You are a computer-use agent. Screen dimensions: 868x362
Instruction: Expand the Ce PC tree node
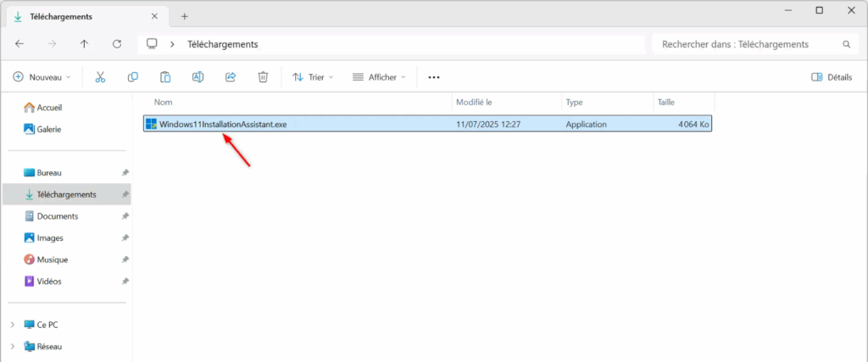(x=13, y=325)
